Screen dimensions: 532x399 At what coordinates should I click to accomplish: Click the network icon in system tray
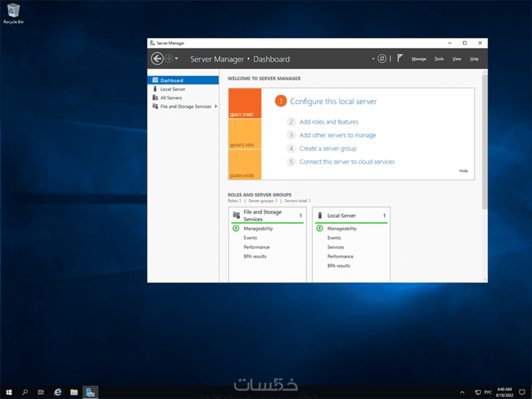(478, 392)
